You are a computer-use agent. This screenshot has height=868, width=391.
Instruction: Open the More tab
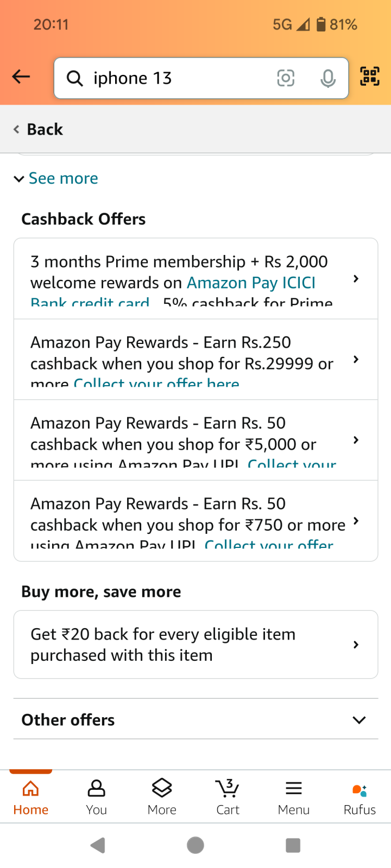(162, 796)
